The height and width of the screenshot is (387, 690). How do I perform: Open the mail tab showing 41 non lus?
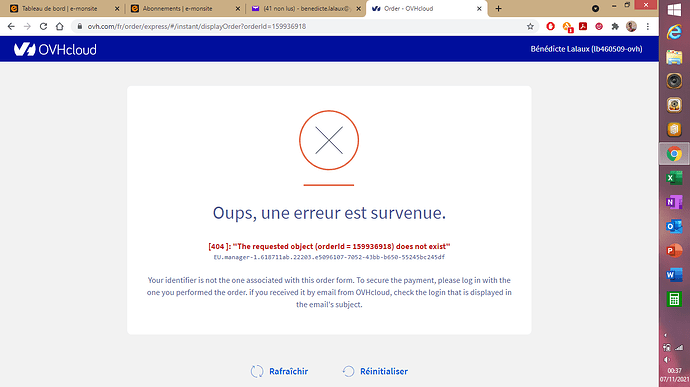click(305, 8)
